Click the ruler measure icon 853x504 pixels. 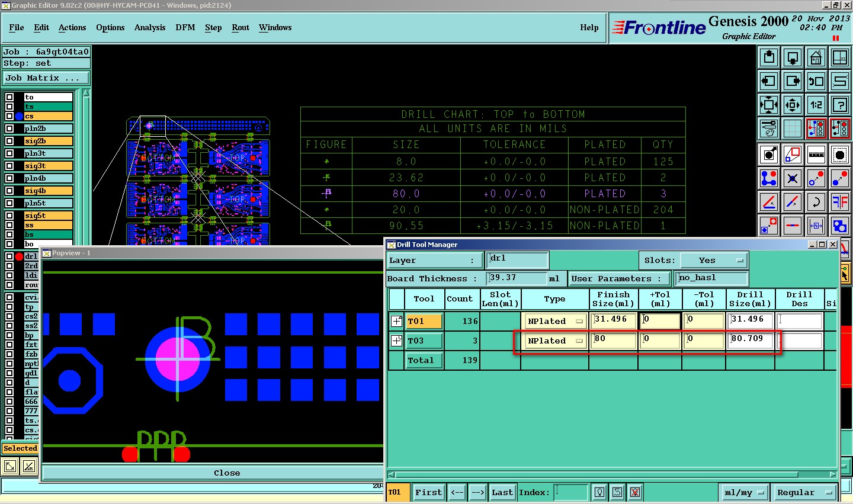pos(816,155)
